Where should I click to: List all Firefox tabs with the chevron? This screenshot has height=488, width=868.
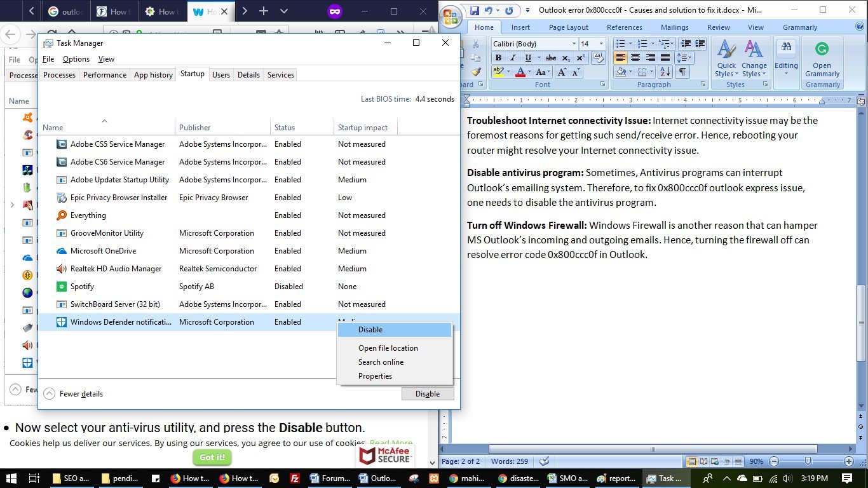[x=284, y=11]
